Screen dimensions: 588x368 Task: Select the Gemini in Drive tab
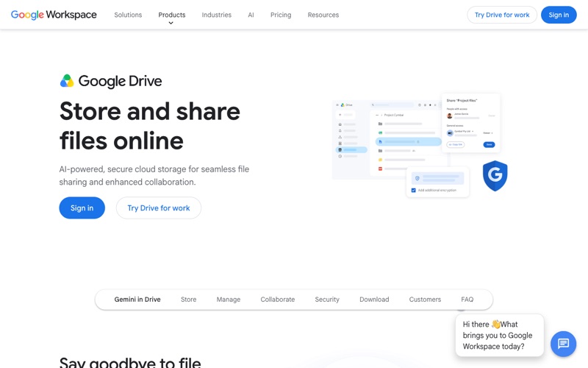pyautogui.click(x=137, y=300)
